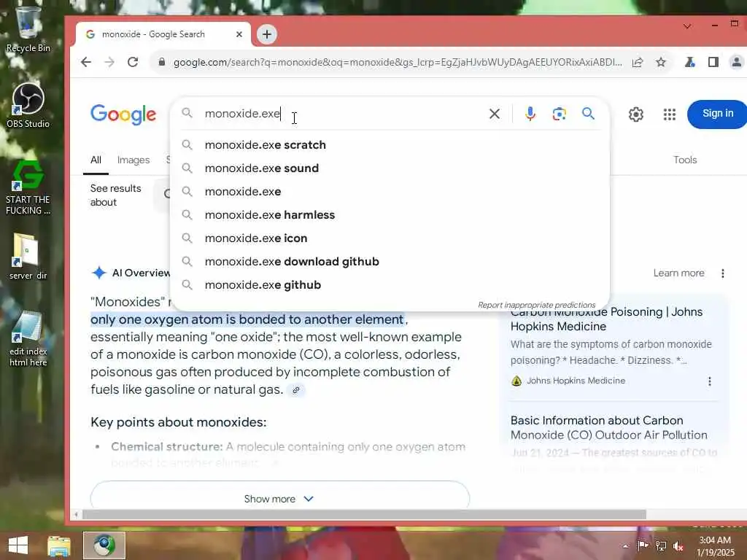Click the Sign in button
The width and height of the screenshot is (747, 560).
(718, 114)
